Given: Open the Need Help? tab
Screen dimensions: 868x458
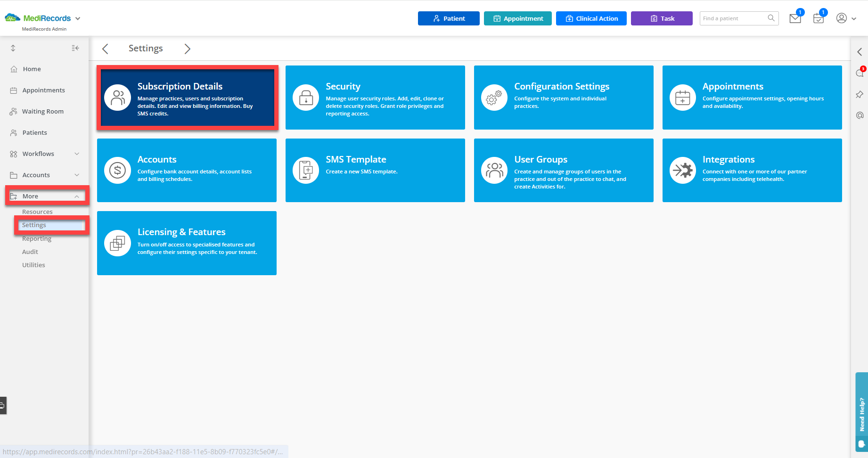Looking at the screenshot, I should coord(862,412).
